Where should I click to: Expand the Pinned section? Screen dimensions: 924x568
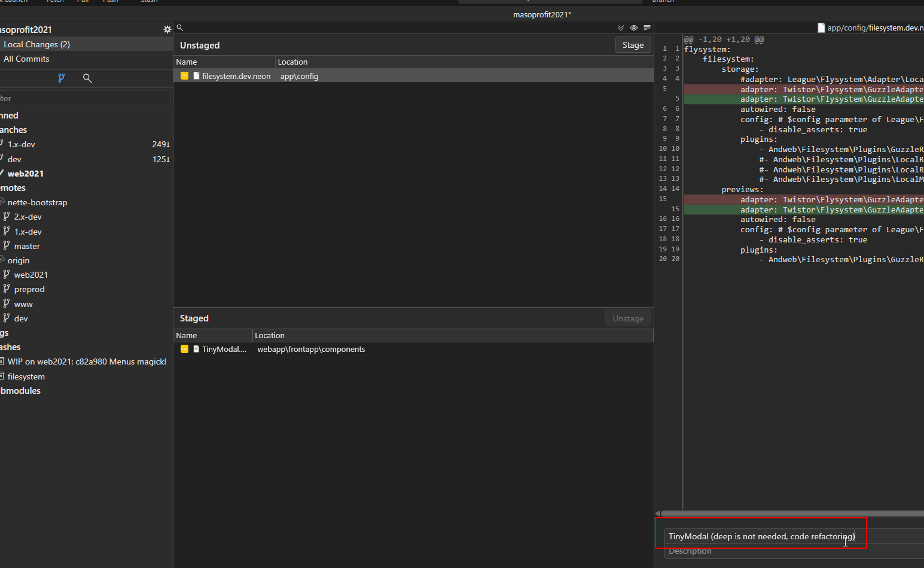point(9,116)
